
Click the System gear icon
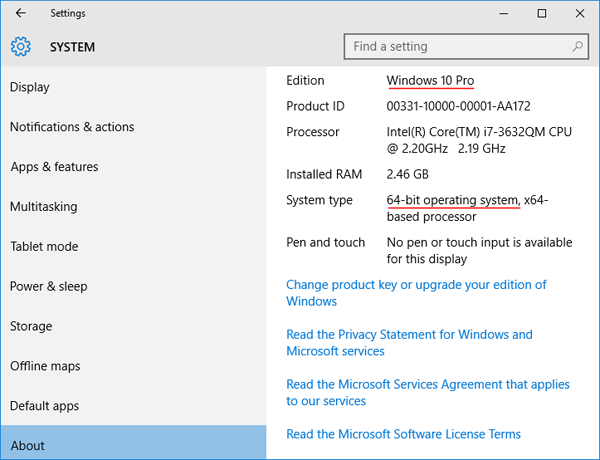coord(21,46)
